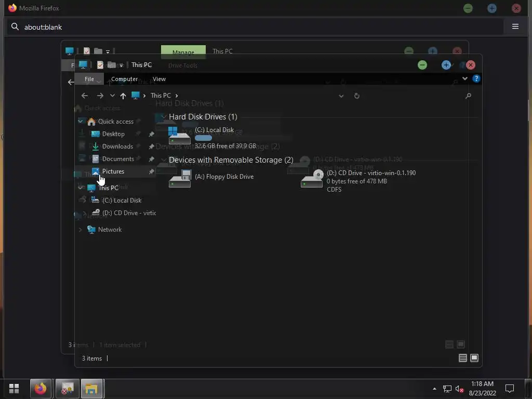Screen dimensions: 532x399
Task: Go back with the Explorer back arrow
Action: coord(85,96)
